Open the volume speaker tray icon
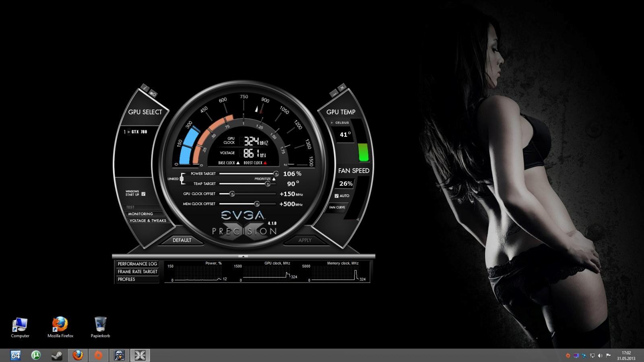Viewport: 644px width, 362px height. [x=600, y=356]
